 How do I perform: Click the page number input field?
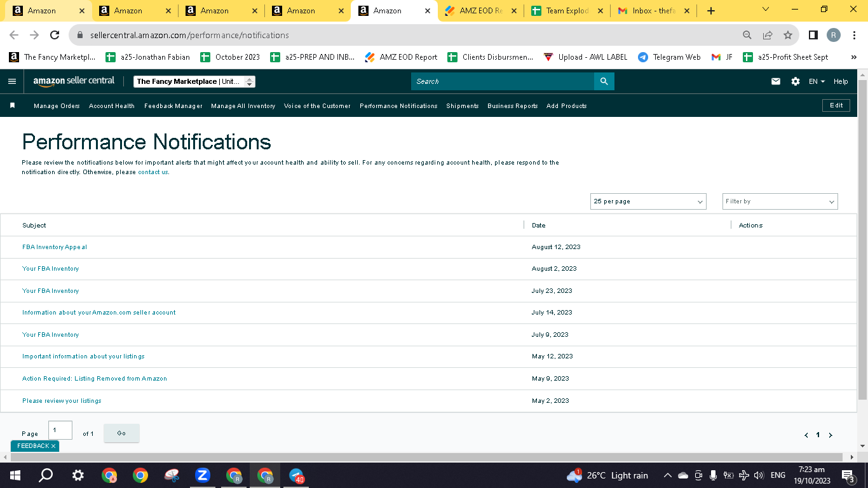(60, 430)
